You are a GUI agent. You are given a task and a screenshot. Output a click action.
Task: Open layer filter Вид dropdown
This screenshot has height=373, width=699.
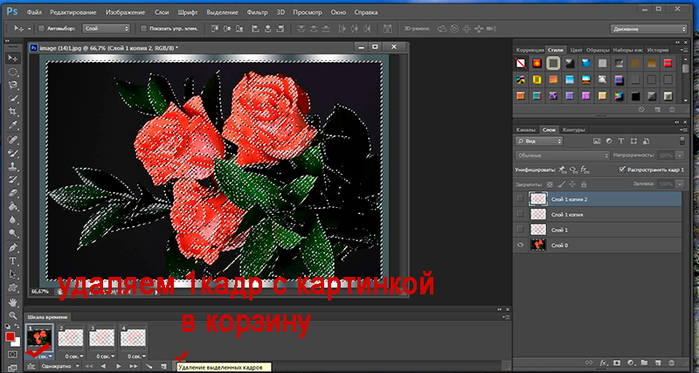(x=539, y=141)
